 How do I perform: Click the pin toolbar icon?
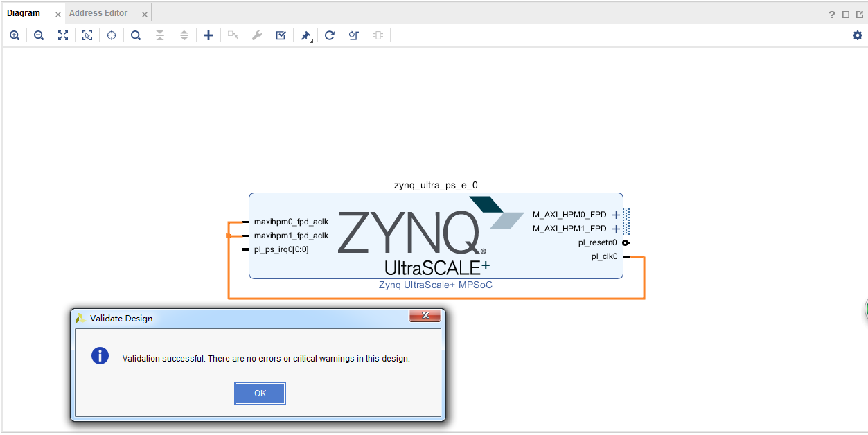[x=305, y=35]
